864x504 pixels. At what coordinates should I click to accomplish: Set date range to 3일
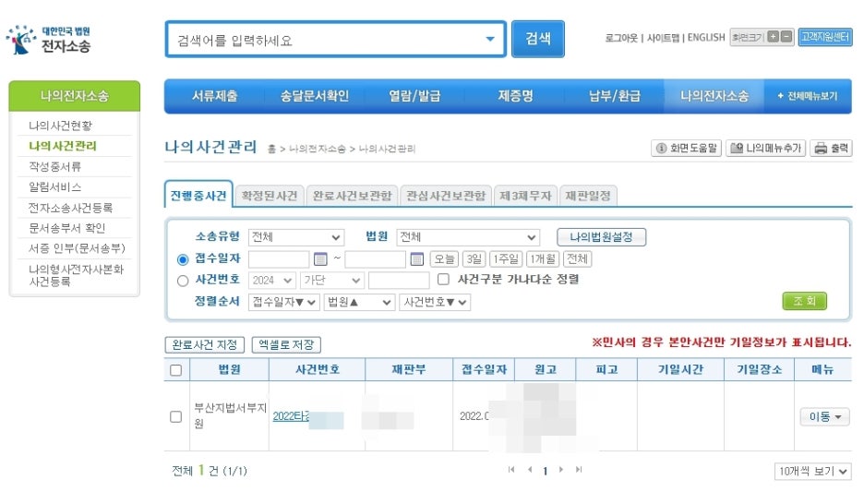pos(474,258)
